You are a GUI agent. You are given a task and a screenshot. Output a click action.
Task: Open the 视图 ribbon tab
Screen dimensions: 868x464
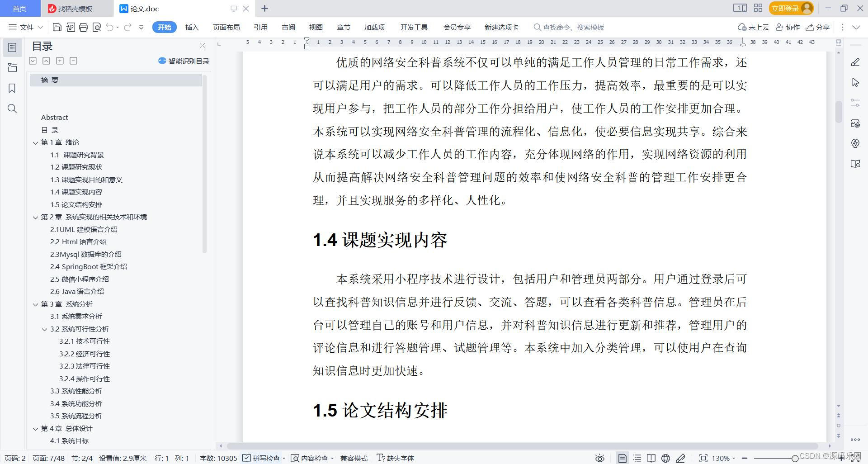pos(316,27)
